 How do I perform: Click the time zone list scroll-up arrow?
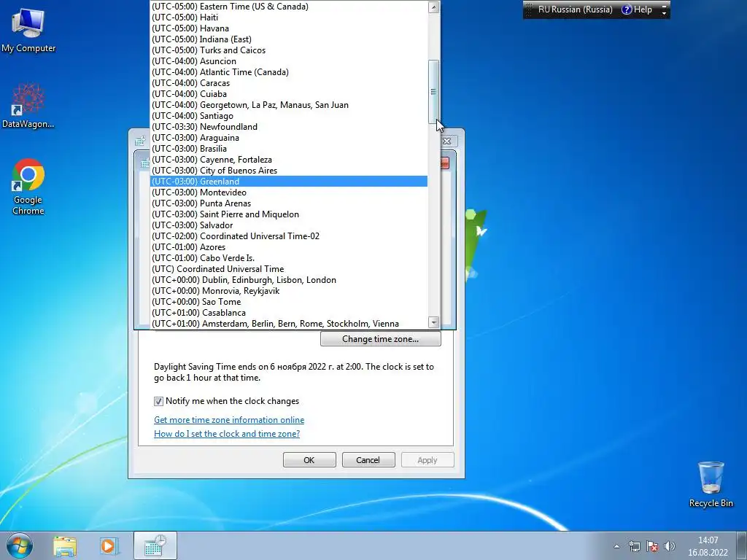(433, 7)
